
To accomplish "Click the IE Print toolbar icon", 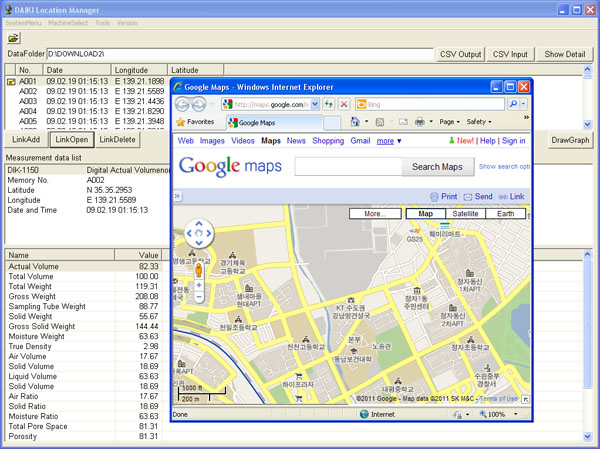I will point(420,122).
